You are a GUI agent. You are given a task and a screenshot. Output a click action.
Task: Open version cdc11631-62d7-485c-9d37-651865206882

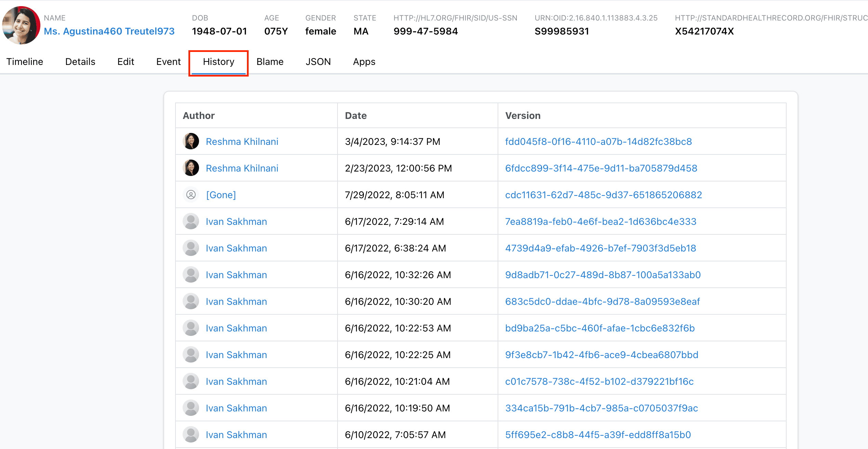(x=603, y=195)
